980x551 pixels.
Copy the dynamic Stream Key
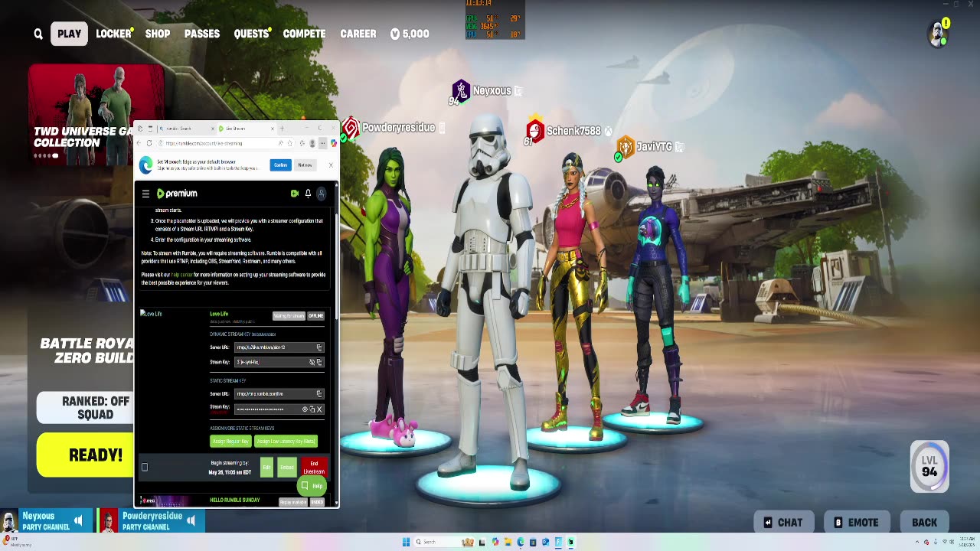tap(319, 362)
